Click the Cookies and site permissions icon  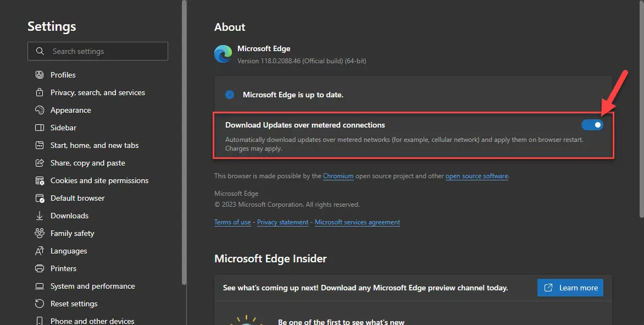[x=40, y=181]
